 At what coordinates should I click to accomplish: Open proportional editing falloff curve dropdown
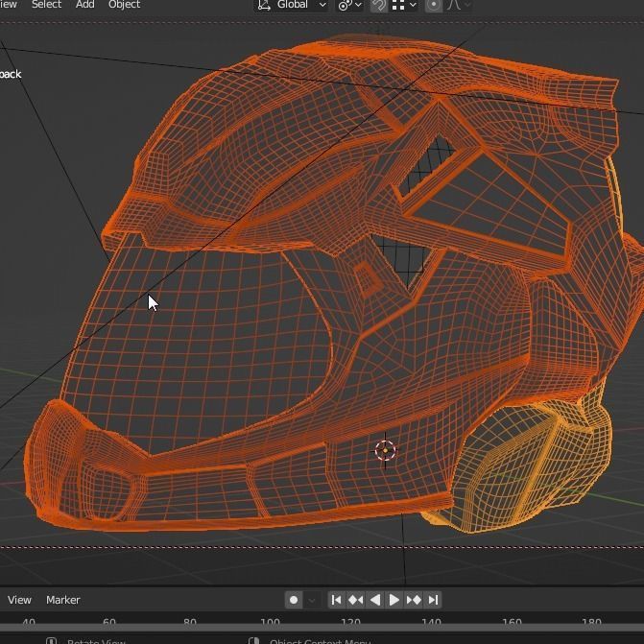[459, 5]
